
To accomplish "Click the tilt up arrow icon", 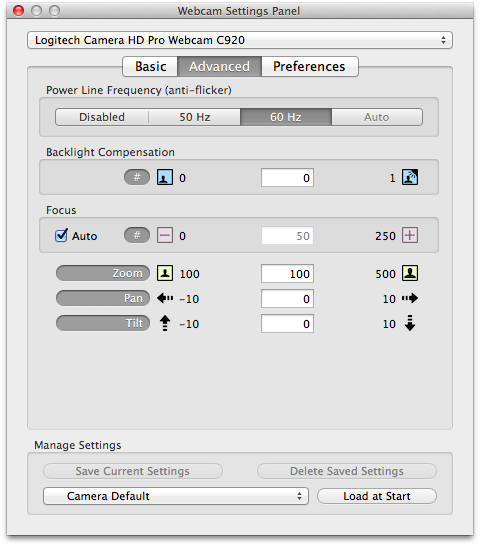I will (x=165, y=323).
